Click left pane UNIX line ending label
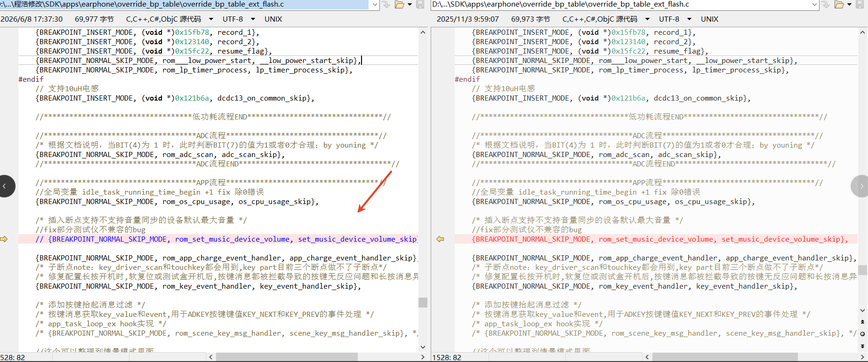Viewport: 868px width, 362px height. tap(273, 19)
